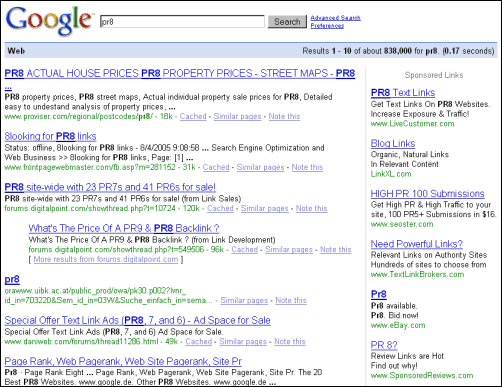Open Blog Links sponsored ad
This screenshot has height=387, width=502.
[393, 143]
